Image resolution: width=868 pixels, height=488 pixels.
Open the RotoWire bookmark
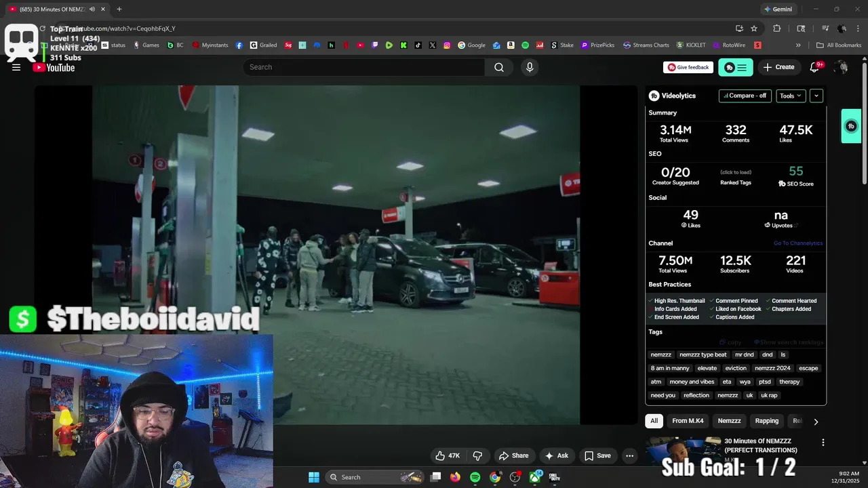(729, 45)
